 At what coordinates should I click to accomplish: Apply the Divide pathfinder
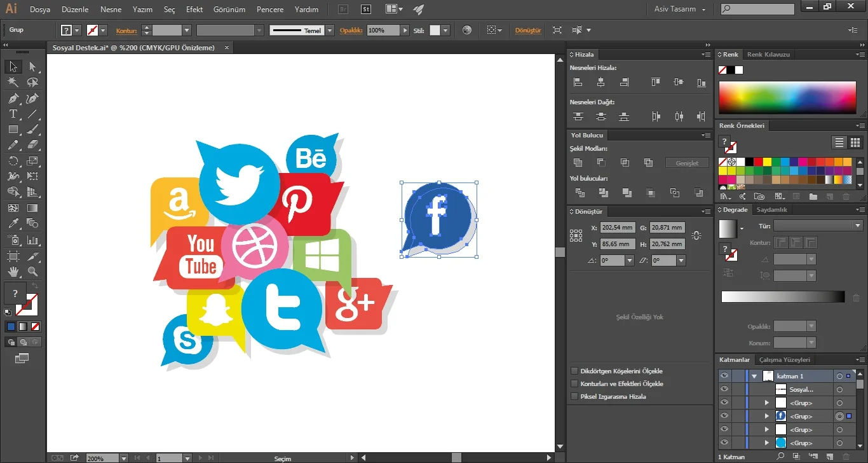pos(580,193)
